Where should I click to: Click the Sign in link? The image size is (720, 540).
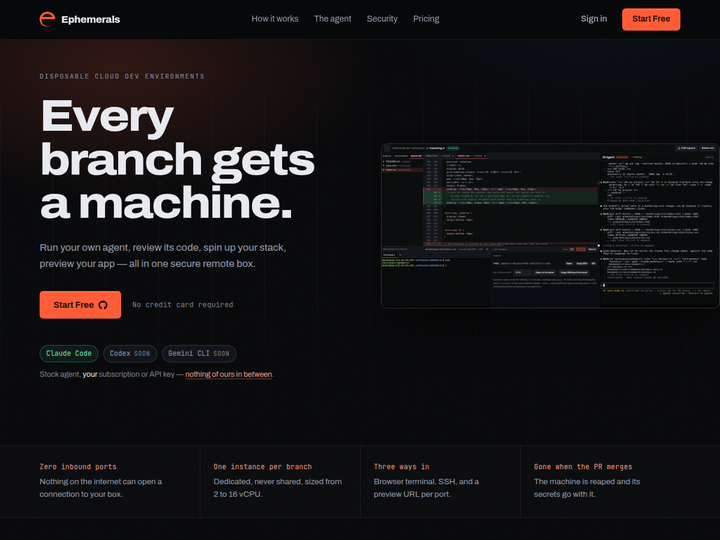594,19
